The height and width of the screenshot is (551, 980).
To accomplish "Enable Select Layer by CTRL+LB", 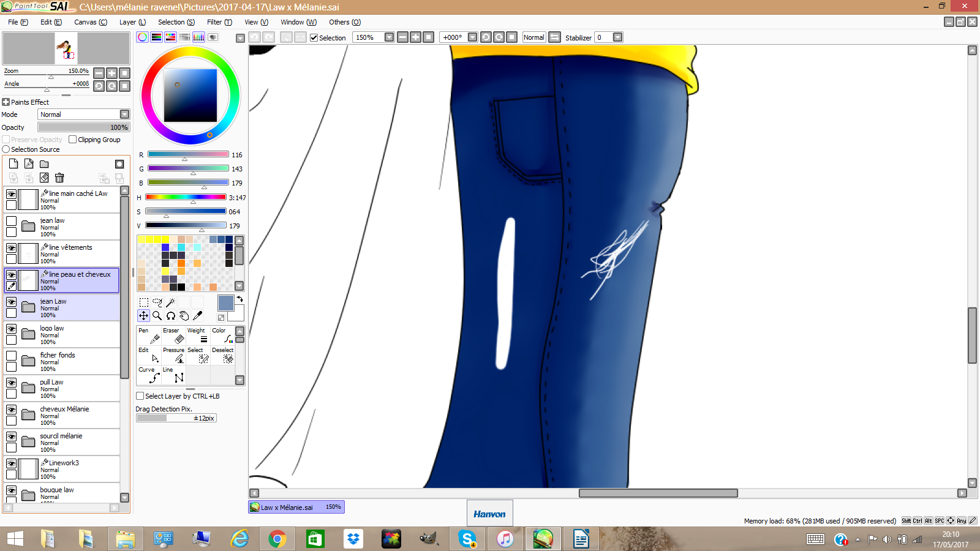I will click(x=140, y=396).
